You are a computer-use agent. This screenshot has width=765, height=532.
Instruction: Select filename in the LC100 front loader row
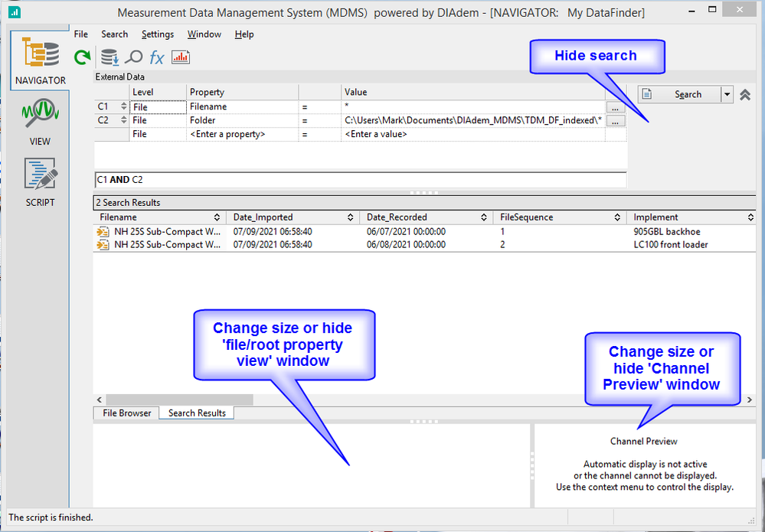[168, 245]
